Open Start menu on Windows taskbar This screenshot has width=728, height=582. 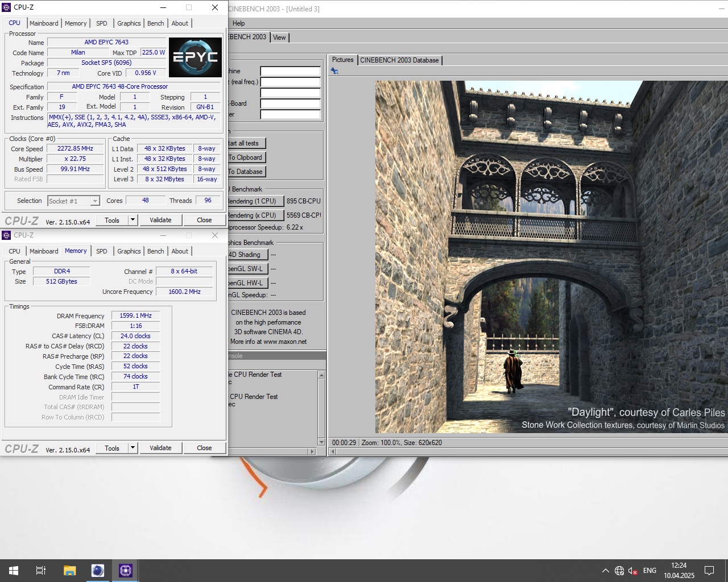[14, 571]
